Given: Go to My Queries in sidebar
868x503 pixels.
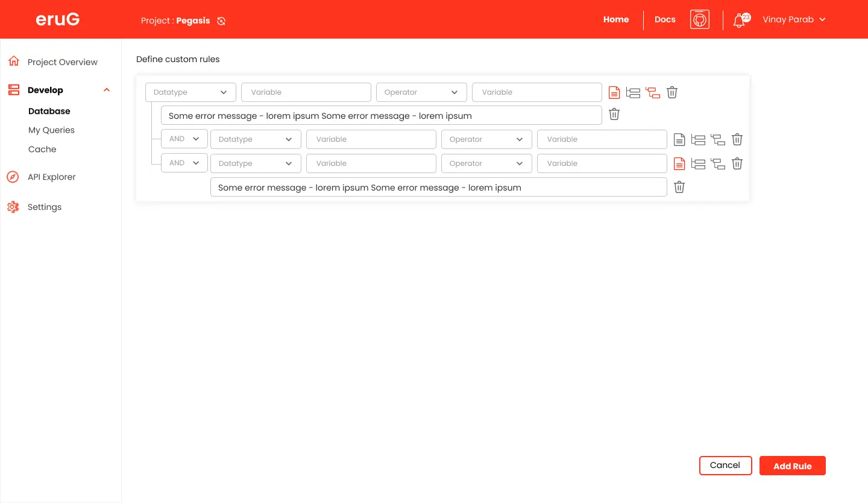Looking at the screenshot, I should point(51,130).
